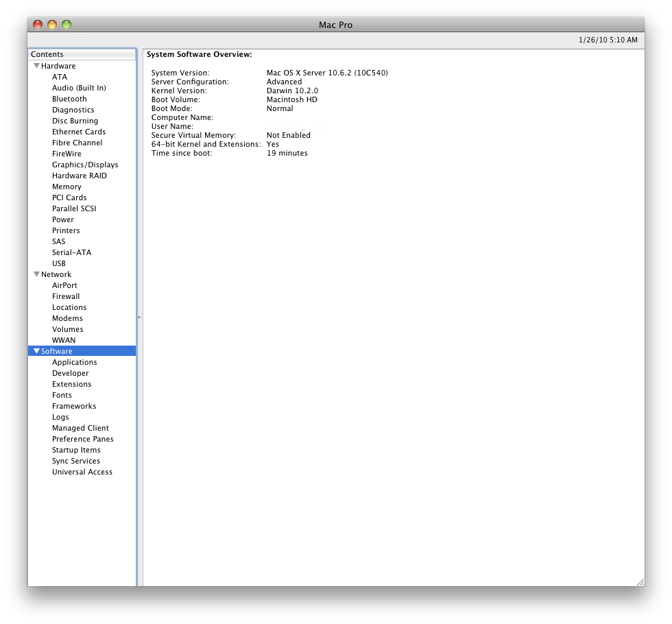Click the window resize grip corner

(x=640, y=582)
